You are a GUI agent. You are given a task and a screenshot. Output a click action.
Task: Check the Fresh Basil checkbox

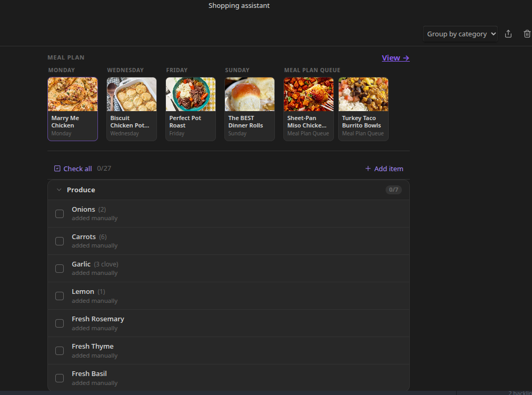[60, 378]
